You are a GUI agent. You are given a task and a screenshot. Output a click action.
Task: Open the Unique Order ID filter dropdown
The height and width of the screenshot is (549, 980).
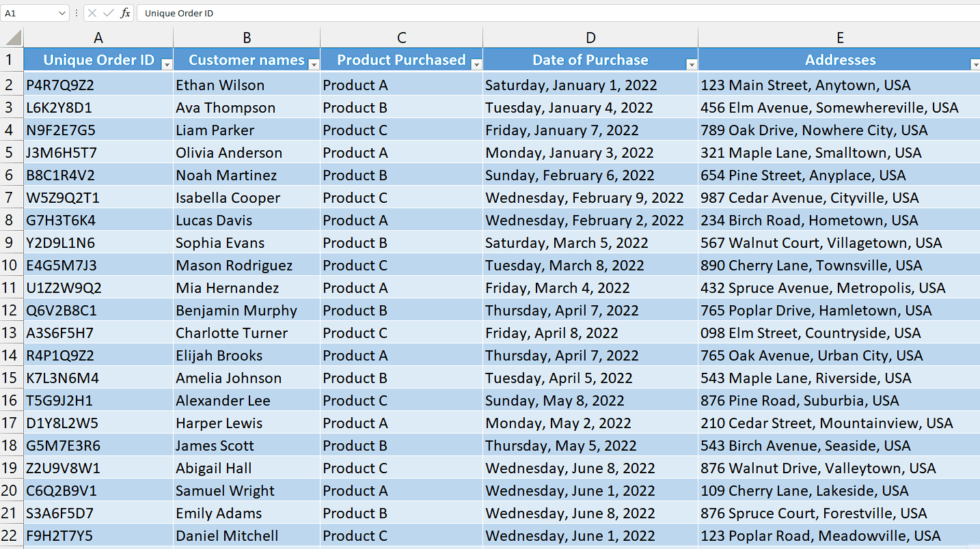pyautogui.click(x=167, y=64)
